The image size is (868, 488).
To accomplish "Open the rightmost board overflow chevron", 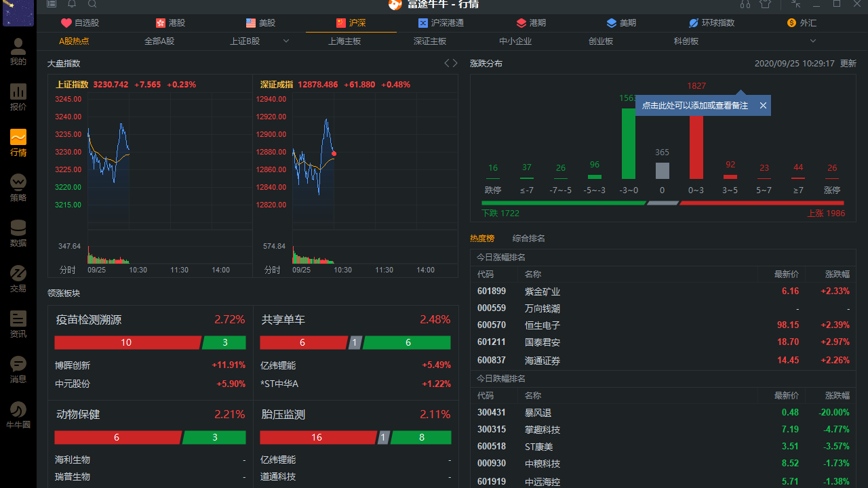I will (812, 41).
